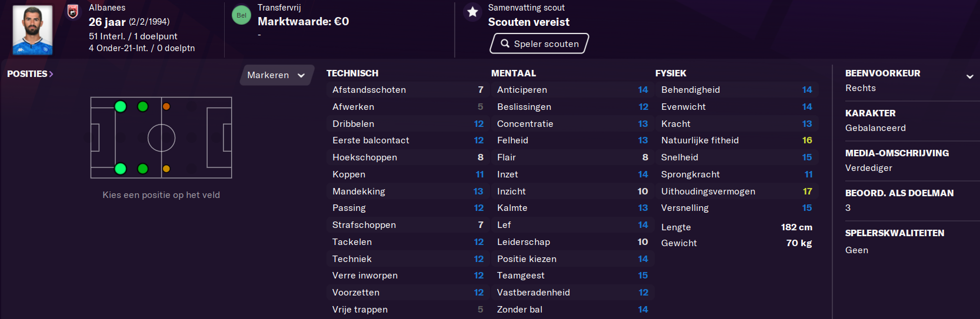Select second top green position dot

(x=143, y=106)
